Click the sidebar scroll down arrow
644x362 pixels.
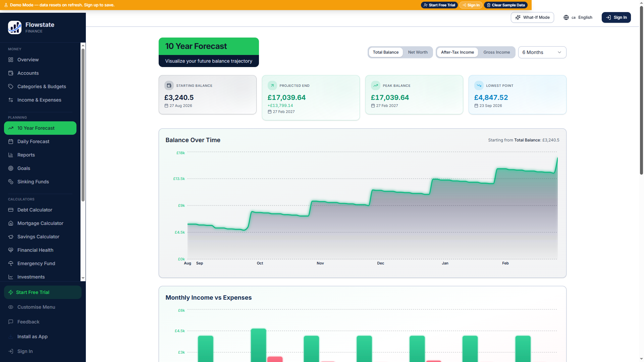coord(83,278)
